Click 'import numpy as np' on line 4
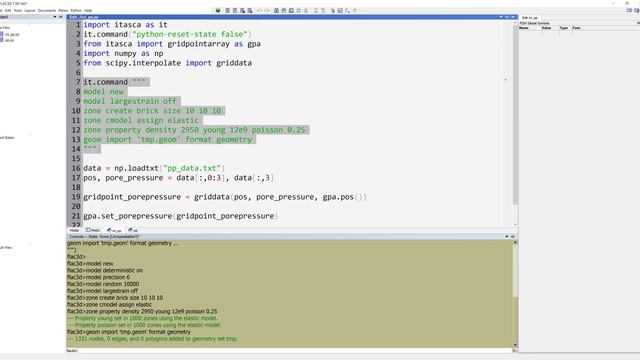The image size is (640, 360). tap(123, 53)
